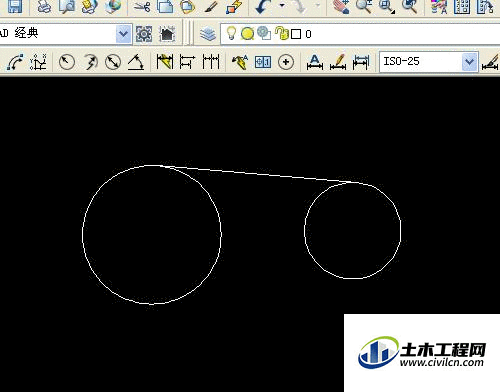Select the Ordinate dimension tool
Viewport: 500px width, 392px height.
[x=39, y=62]
